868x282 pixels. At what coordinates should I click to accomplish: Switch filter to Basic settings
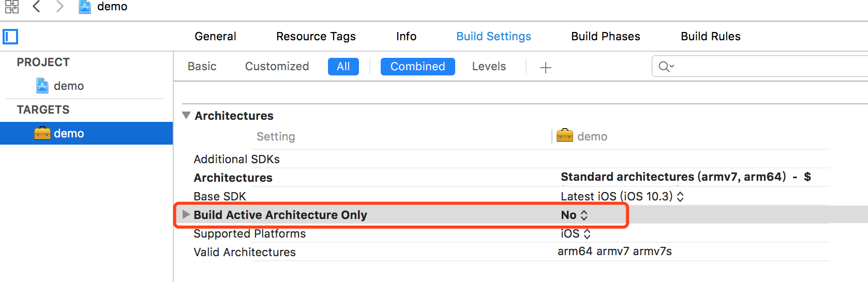click(202, 66)
